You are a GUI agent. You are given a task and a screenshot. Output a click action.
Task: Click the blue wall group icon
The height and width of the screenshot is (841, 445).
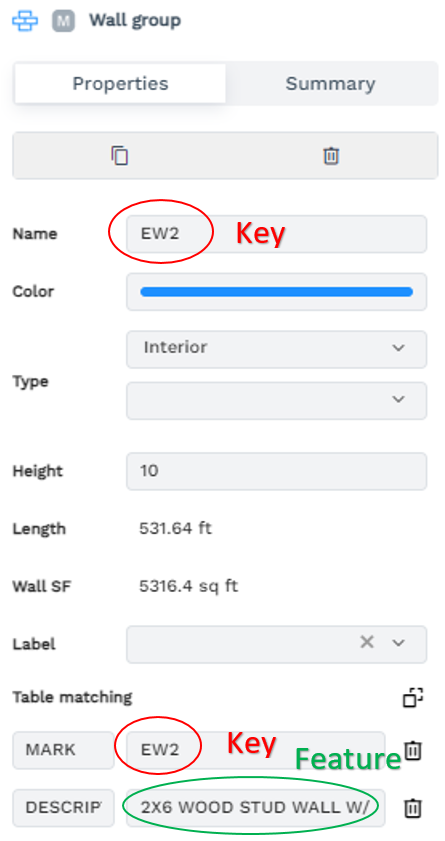25,21
